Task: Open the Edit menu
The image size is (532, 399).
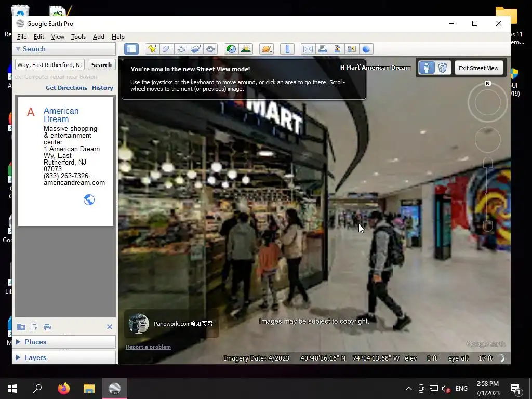Action: 38,37
